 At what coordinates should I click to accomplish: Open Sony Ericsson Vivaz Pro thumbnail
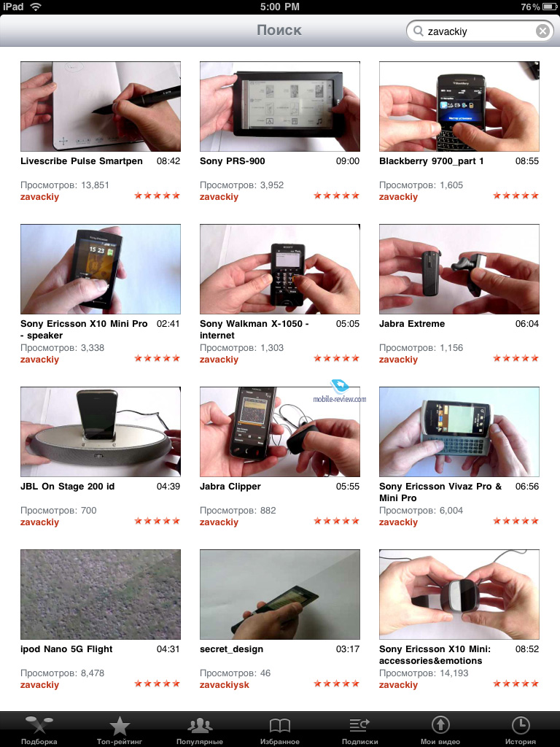click(x=459, y=432)
